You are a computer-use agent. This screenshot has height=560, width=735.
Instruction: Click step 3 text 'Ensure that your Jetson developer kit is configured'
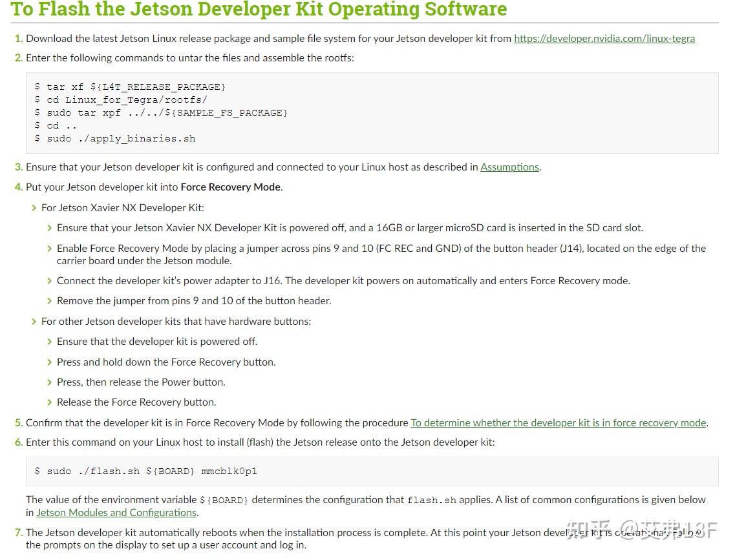coord(252,167)
